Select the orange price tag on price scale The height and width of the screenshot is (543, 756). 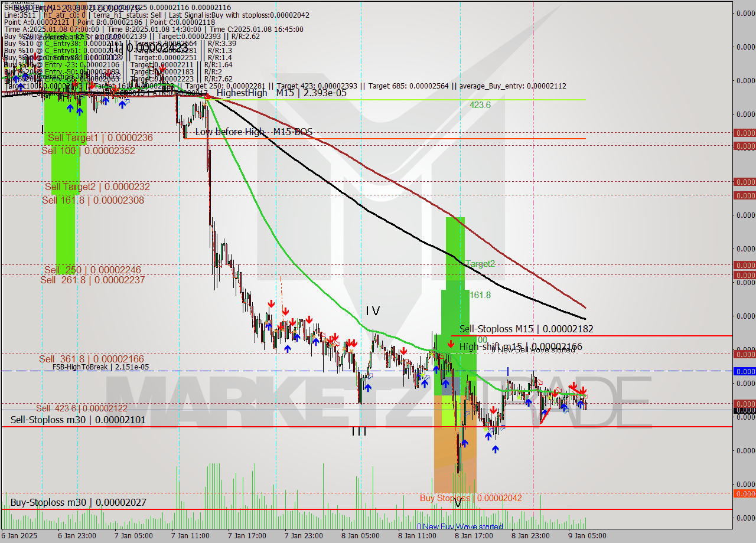(744, 493)
